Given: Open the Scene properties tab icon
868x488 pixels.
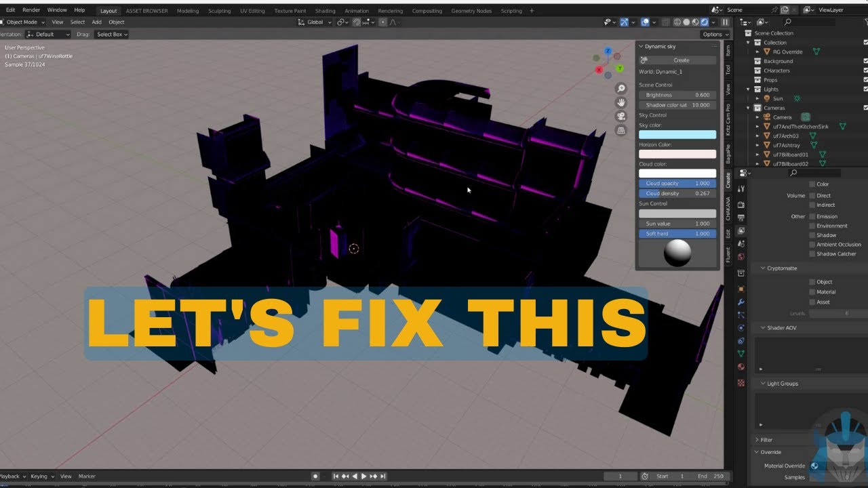Looking at the screenshot, I should click(741, 244).
